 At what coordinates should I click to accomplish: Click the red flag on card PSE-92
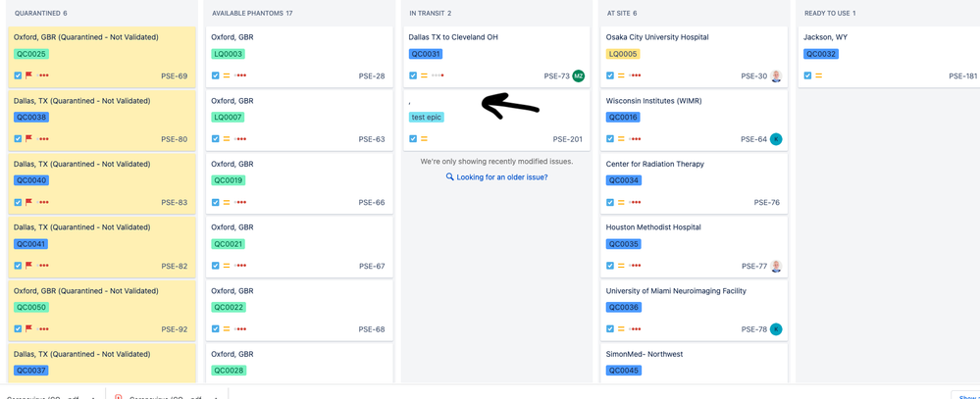pos(28,328)
